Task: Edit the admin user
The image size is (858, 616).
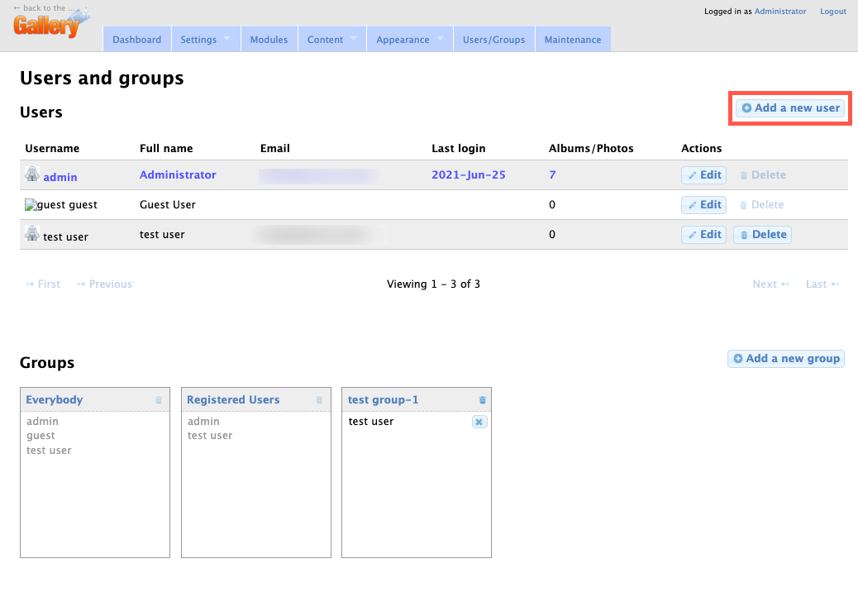Action: coord(703,175)
